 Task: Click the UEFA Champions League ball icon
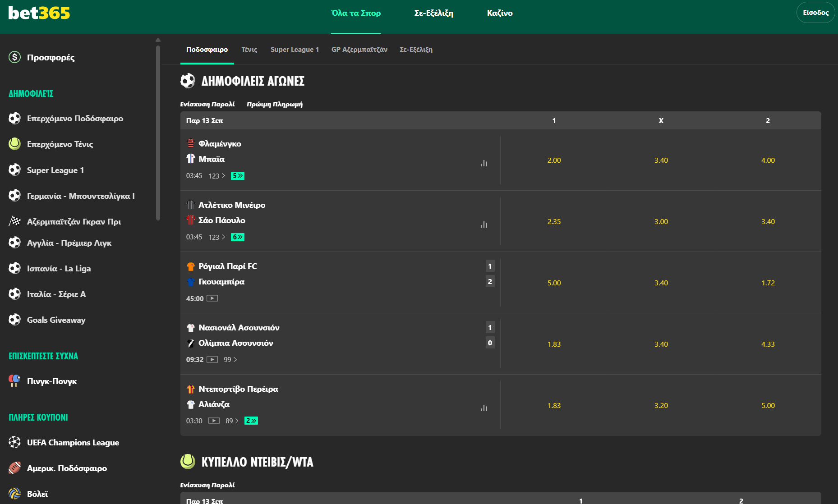pyautogui.click(x=15, y=442)
